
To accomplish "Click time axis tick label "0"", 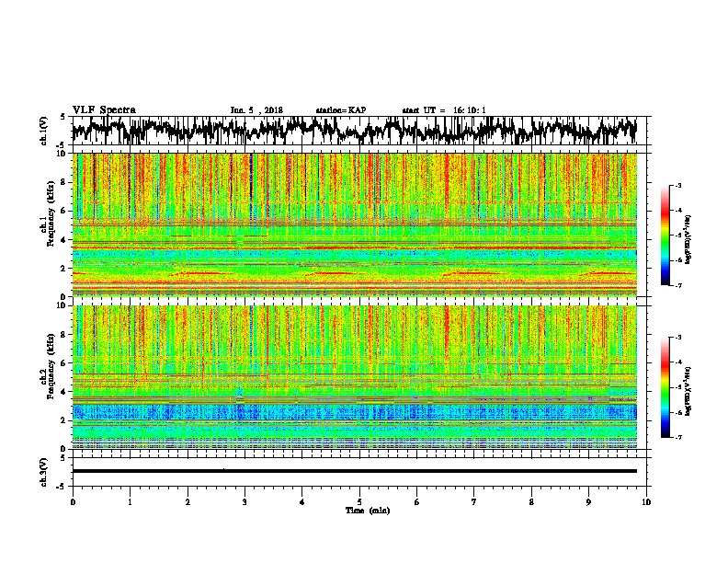I will pos(73,502).
